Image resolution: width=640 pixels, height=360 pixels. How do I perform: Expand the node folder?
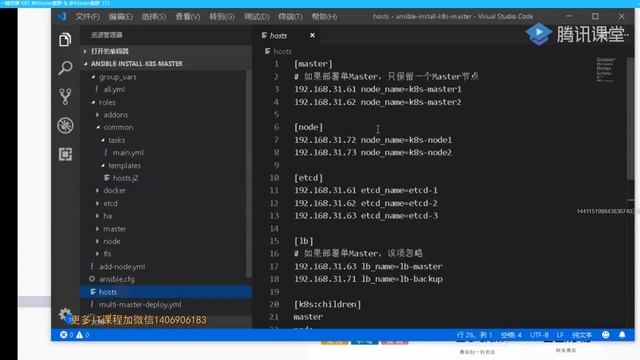coord(98,241)
